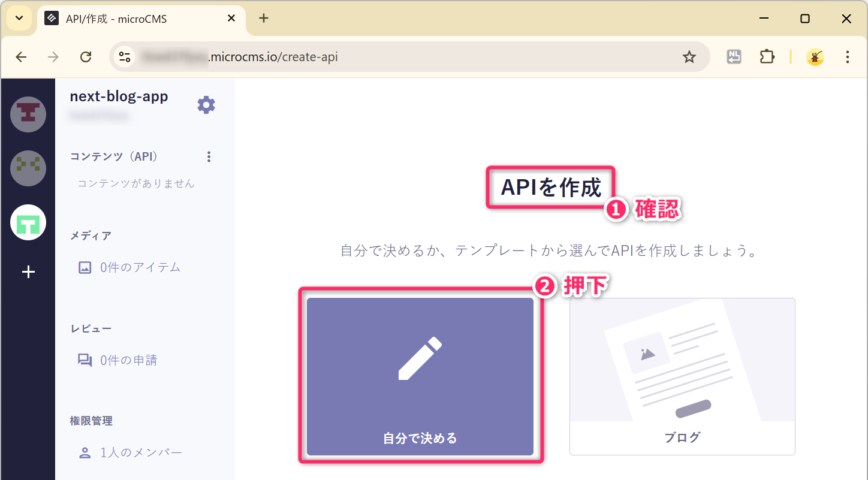Select the green T service icon
The width and height of the screenshot is (868, 480).
click(x=28, y=223)
